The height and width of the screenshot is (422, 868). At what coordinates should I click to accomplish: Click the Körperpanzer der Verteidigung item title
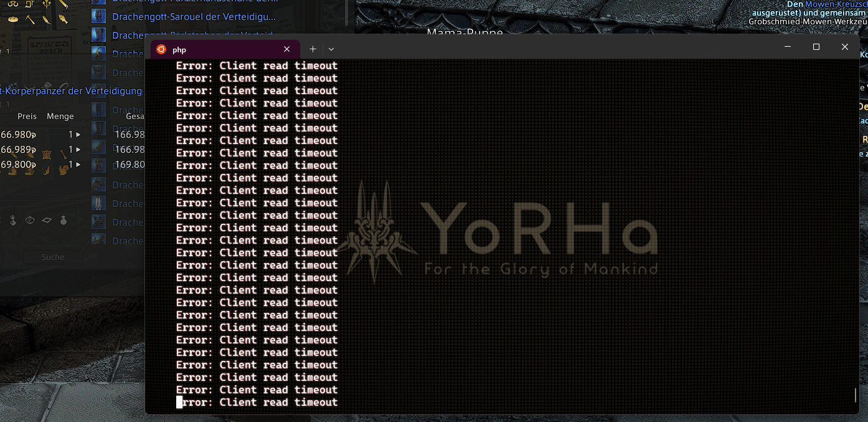pos(71,91)
